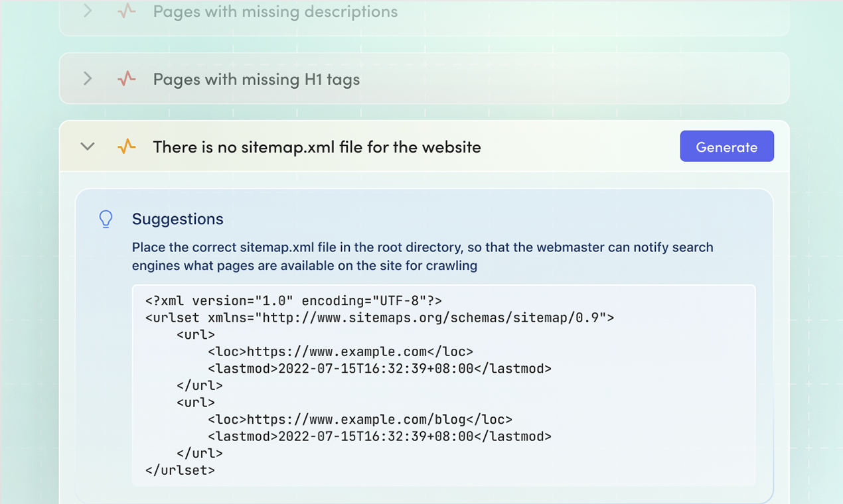The width and height of the screenshot is (843, 504).
Task: Click the lastmod line under the blog URL
Action: click(380, 436)
